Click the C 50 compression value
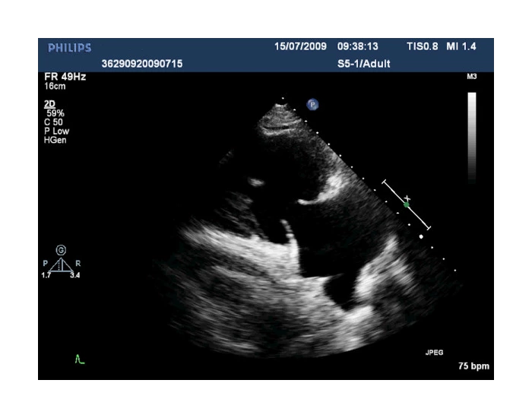This screenshot has width=532, height=418. pyautogui.click(x=53, y=122)
